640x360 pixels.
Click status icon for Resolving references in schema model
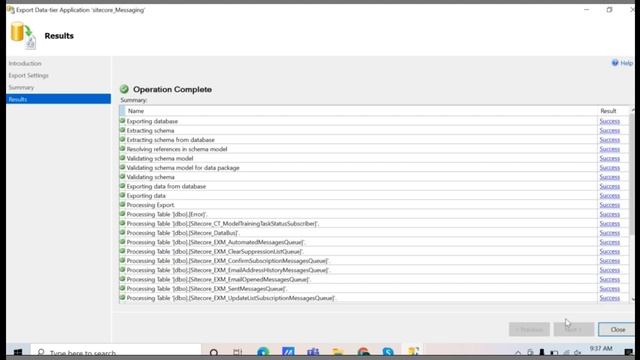pyautogui.click(x=122, y=149)
